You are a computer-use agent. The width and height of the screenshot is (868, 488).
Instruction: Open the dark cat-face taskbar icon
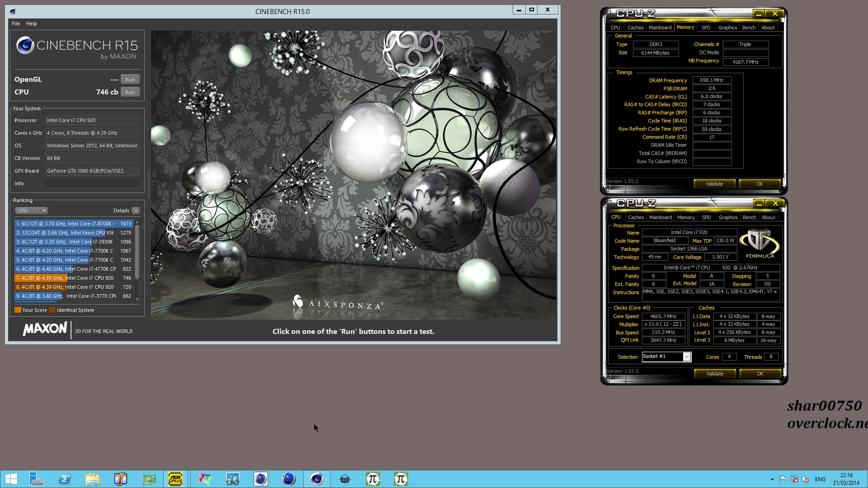tap(345, 479)
